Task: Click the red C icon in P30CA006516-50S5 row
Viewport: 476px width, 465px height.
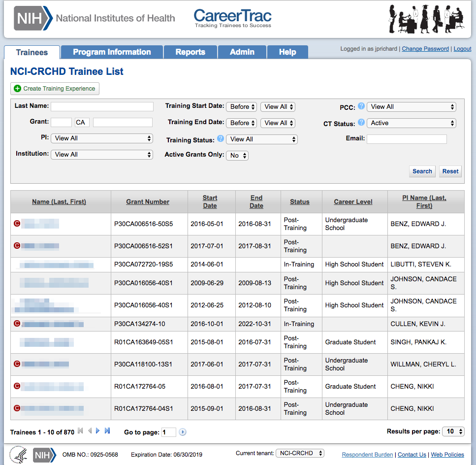Action: (x=17, y=224)
